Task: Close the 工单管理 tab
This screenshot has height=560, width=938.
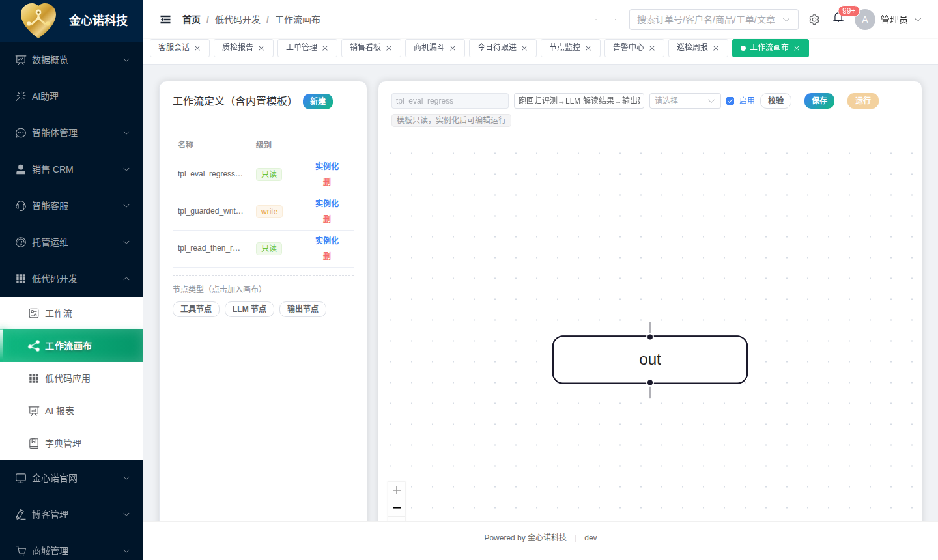Action: point(325,48)
